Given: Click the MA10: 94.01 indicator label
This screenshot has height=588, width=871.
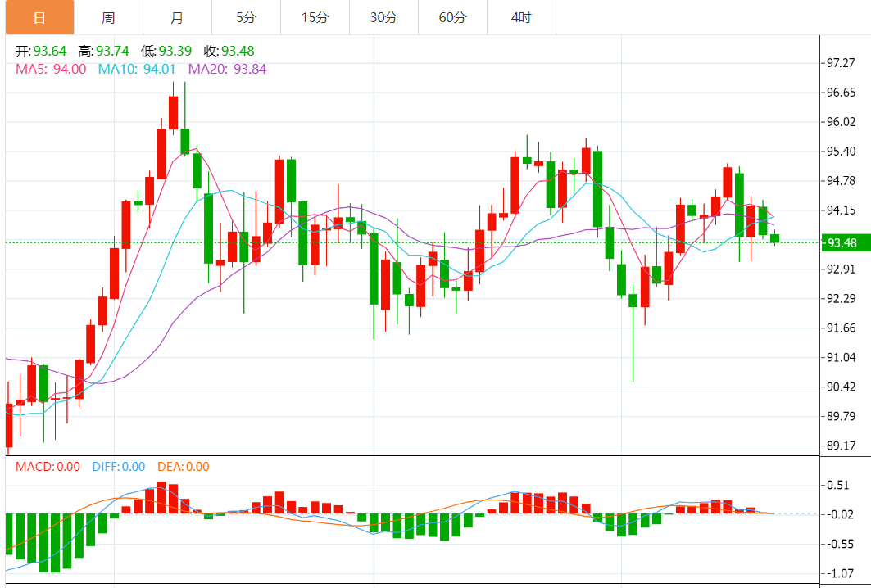Looking at the screenshot, I should (137, 69).
